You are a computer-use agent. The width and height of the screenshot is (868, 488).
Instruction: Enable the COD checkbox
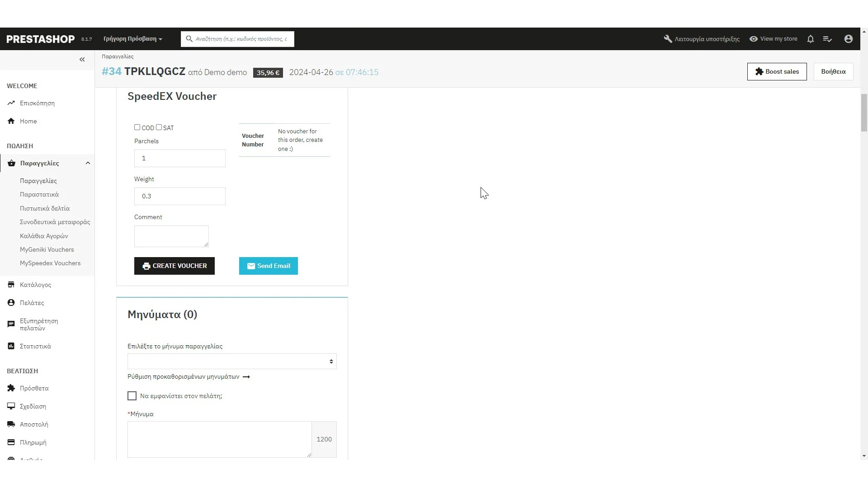(137, 127)
